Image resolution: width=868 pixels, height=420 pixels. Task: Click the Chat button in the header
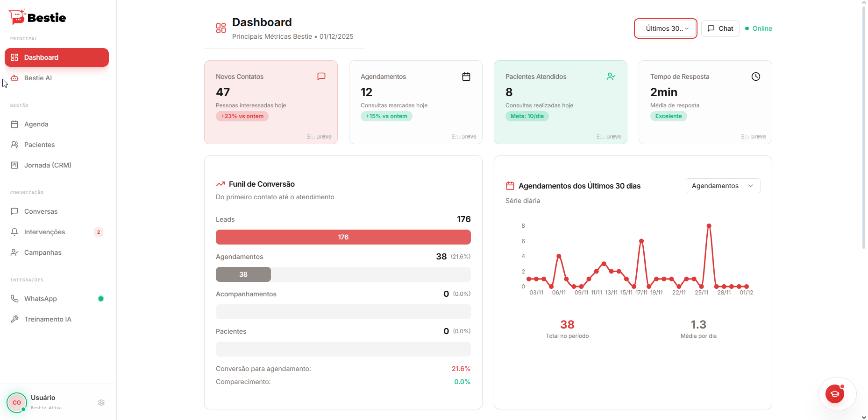point(720,28)
